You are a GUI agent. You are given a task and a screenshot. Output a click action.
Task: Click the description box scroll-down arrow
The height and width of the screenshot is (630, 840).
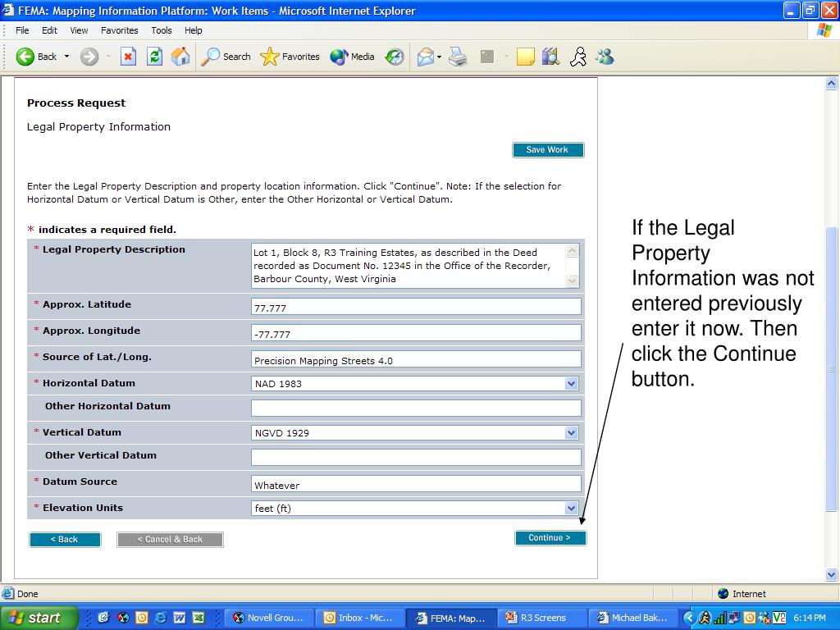click(x=572, y=281)
